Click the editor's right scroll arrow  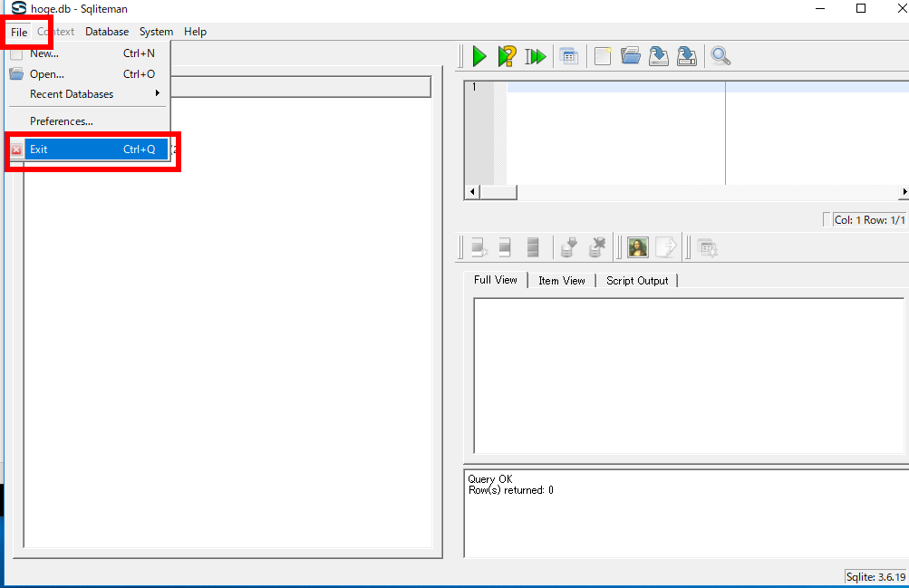tap(904, 192)
